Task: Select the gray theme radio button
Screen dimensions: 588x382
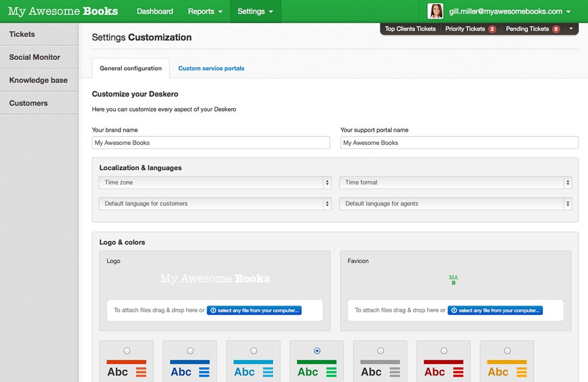Action: coord(380,351)
